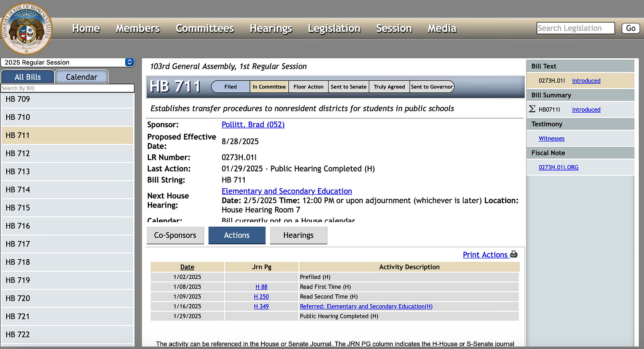Viewport: 644px width, 349px height.
Task: Select HB 716 in the bill list
Action: coord(67,226)
